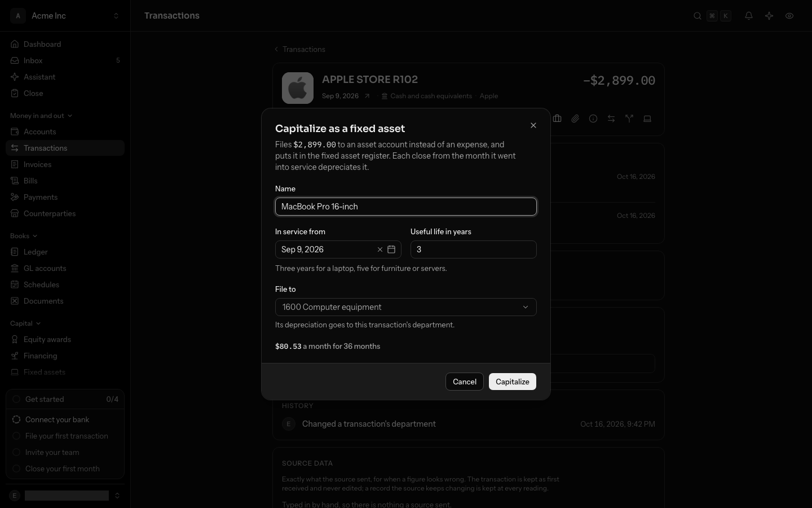Click the Apple logo thumbnail

(298, 88)
